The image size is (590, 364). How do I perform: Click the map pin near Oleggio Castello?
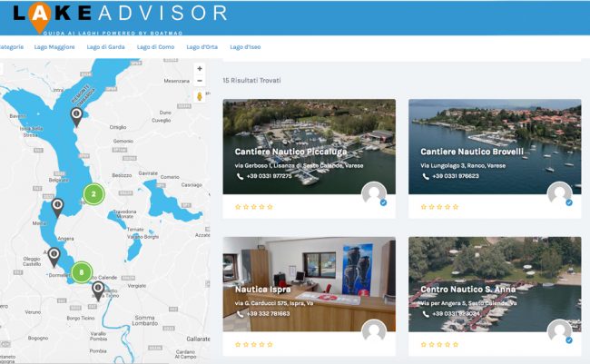[54, 258]
